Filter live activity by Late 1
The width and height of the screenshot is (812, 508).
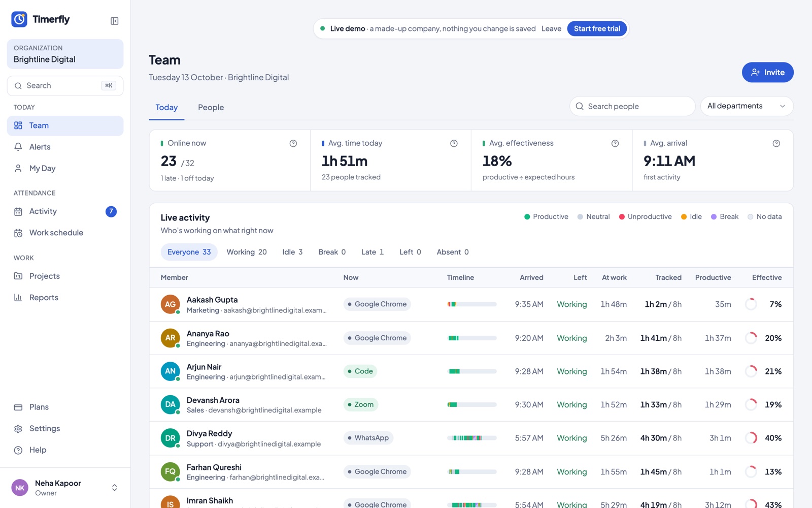click(373, 252)
